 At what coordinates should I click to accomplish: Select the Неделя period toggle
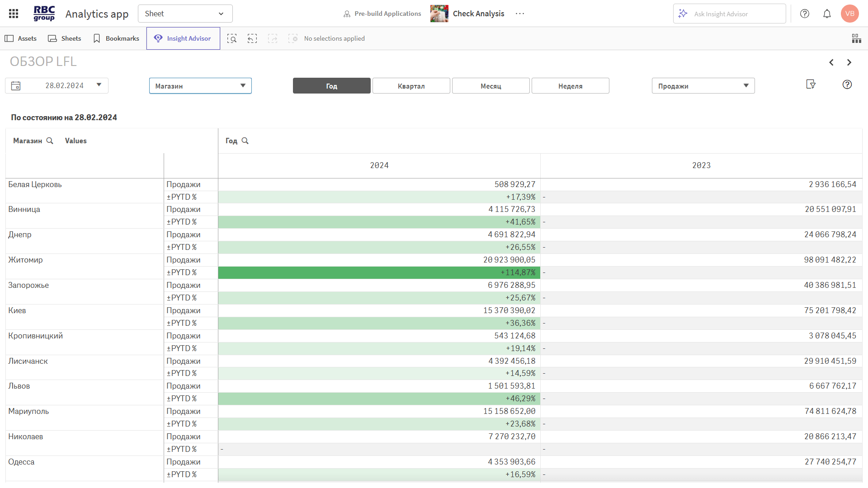pos(570,86)
